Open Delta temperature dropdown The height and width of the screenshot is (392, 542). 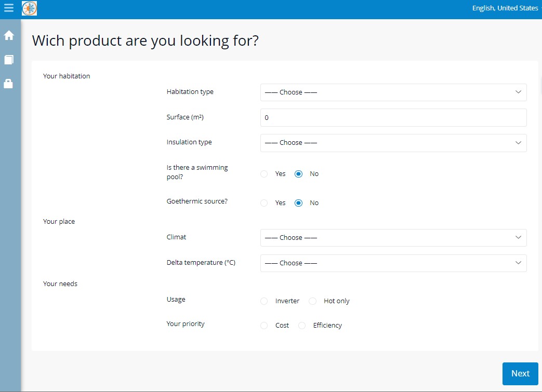click(x=393, y=263)
